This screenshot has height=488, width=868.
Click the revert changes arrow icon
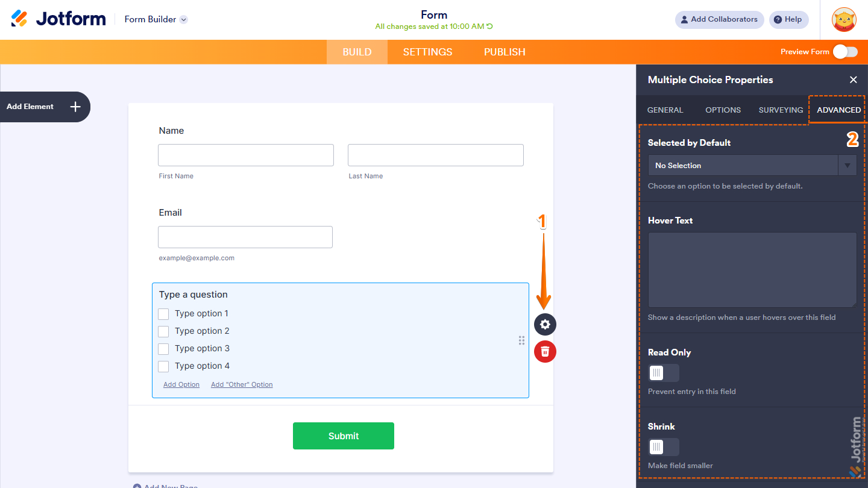point(489,27)
